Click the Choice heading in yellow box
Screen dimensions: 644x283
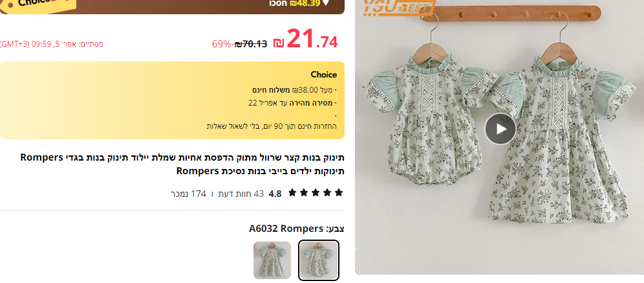pos(324,74)
